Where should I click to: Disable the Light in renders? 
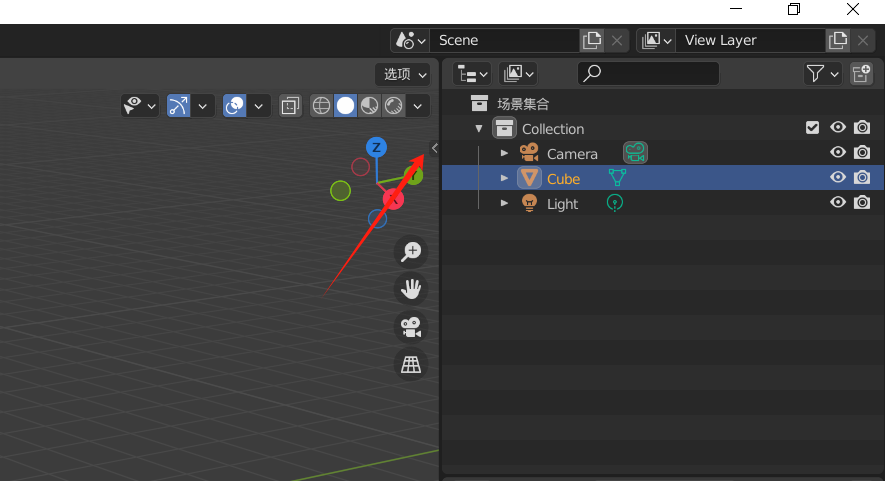862,202
